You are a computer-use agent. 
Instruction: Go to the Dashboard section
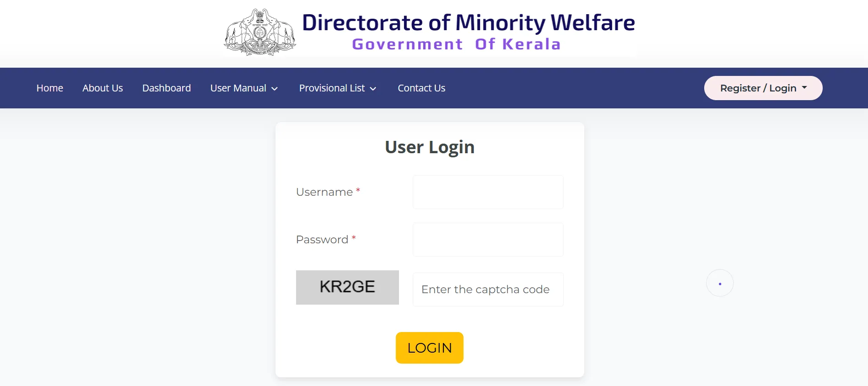point(167,88)
